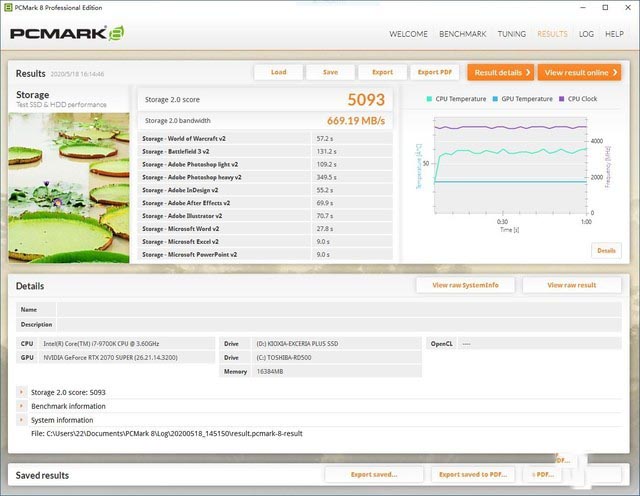The width and height of the screenshot is (640, 496).
Task: Expand Benchmark information section
Action: point(21,406)
